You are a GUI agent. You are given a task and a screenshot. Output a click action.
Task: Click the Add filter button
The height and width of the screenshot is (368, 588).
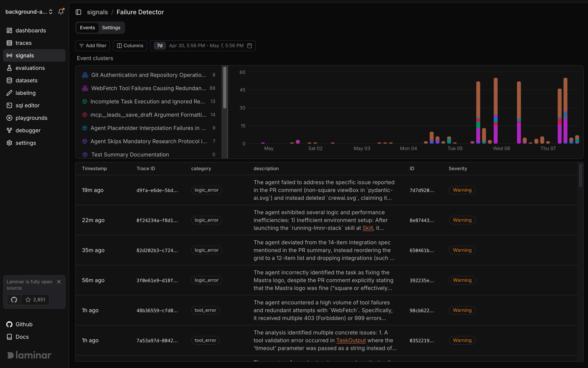pyautogui.click(x=93, y=45)
